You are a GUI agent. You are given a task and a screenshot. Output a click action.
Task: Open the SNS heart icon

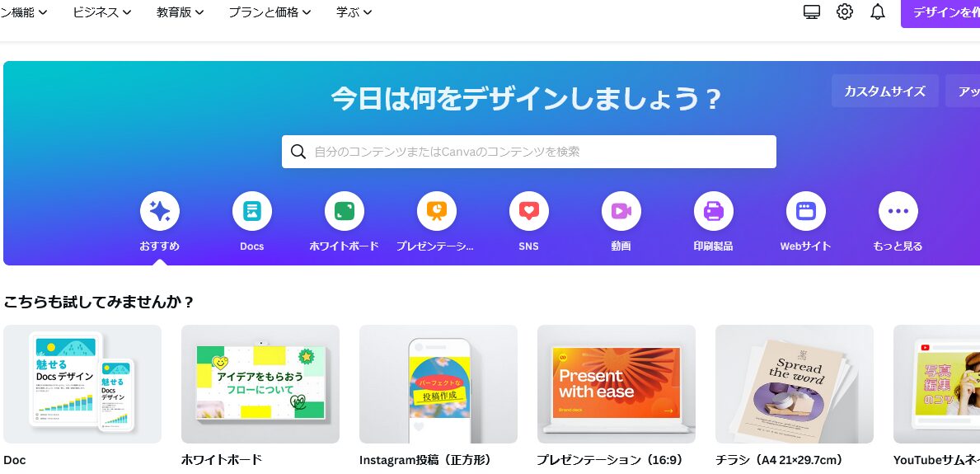tap(529, 211)
